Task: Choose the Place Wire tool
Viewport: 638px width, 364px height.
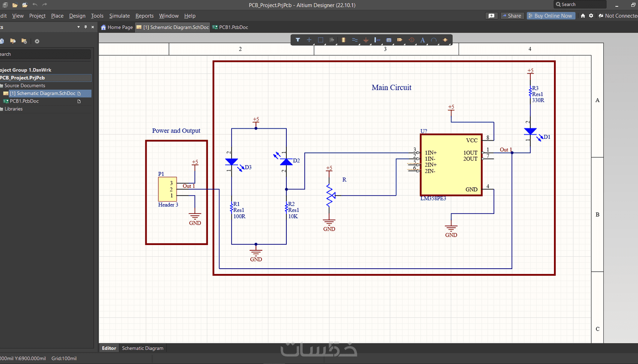Action: [x=355, y=40]
